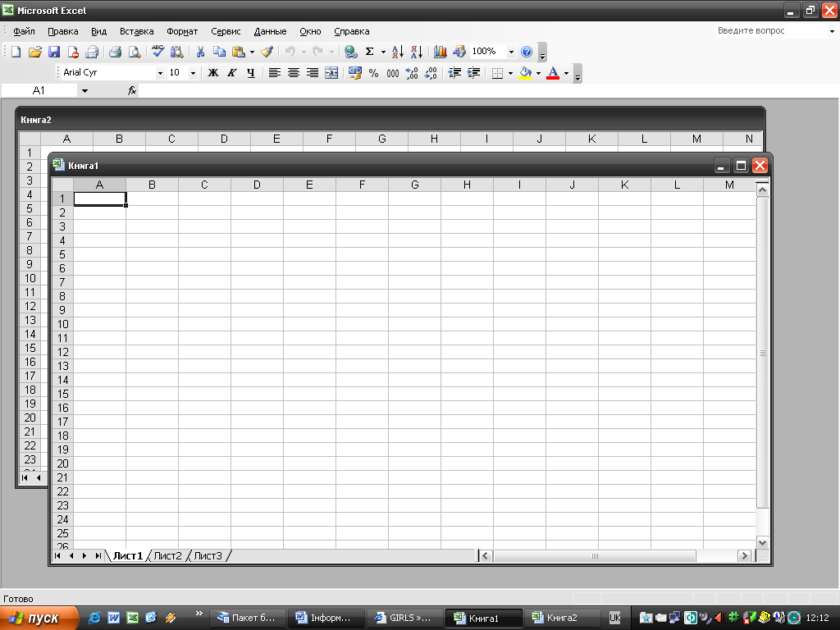Switch to the Лист3 sheet tab

pyautogui.click(x=208, y=555)
